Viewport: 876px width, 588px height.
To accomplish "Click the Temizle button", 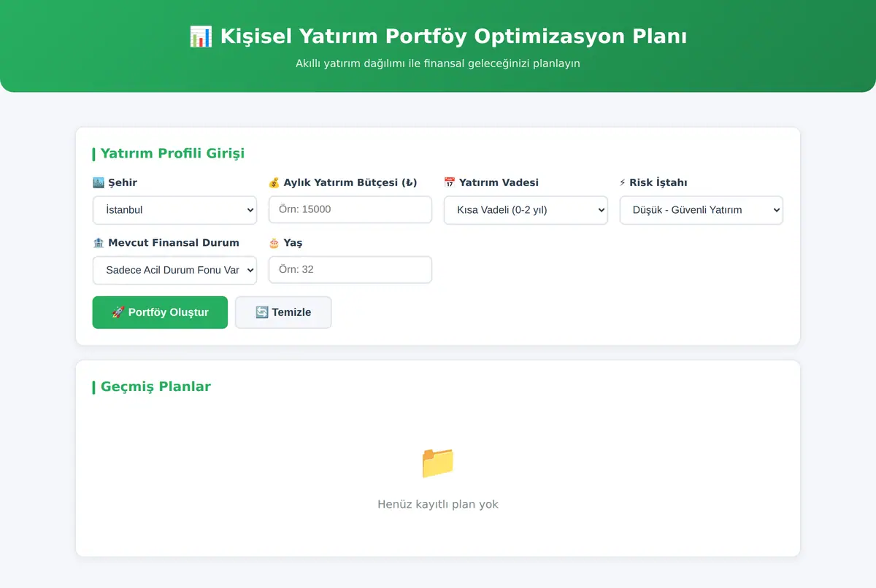I will 283,312.
